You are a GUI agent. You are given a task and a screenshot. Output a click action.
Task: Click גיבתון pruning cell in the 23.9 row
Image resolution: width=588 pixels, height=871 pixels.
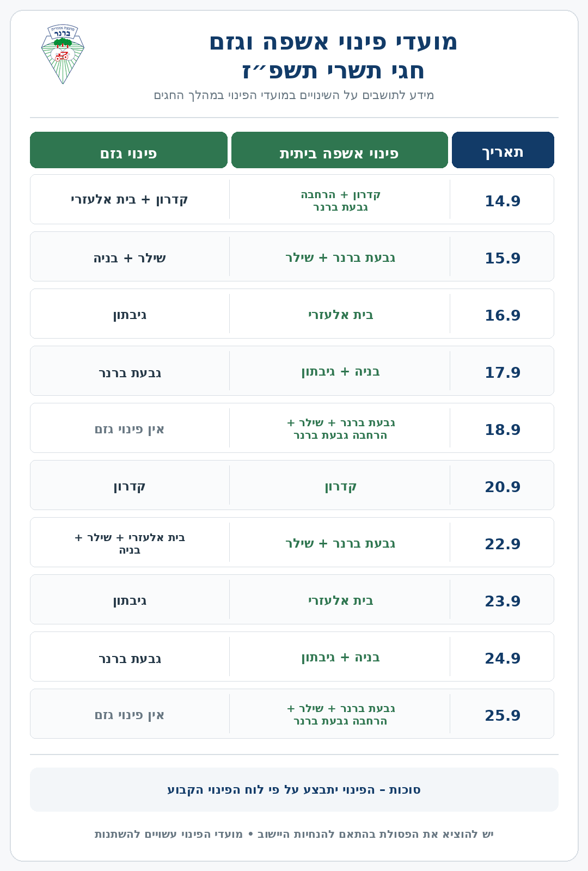pyautogui.click(x=130, y=601)
